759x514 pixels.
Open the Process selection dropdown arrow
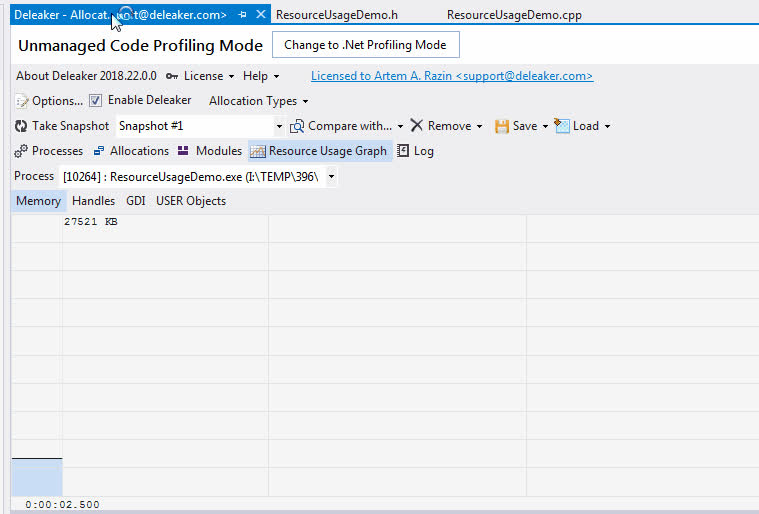coord(332,177)
